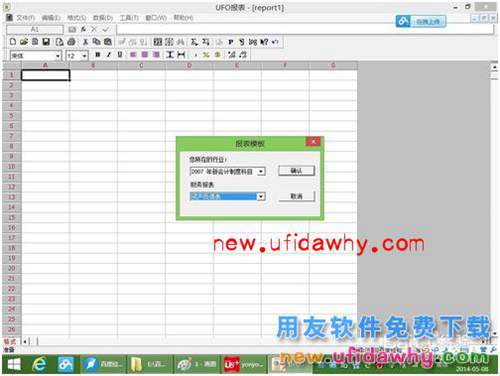Click the Sum sigma toolbar icon
The width and height of the screenshot is (500, 376).
point(194,42)
